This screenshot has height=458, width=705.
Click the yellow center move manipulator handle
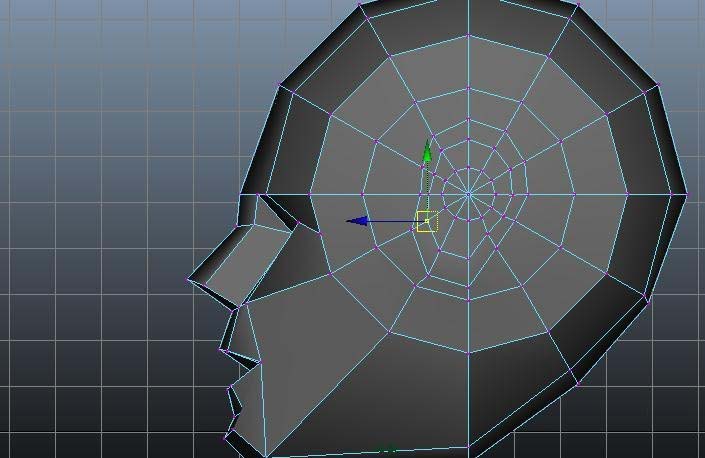click(427, 222)
